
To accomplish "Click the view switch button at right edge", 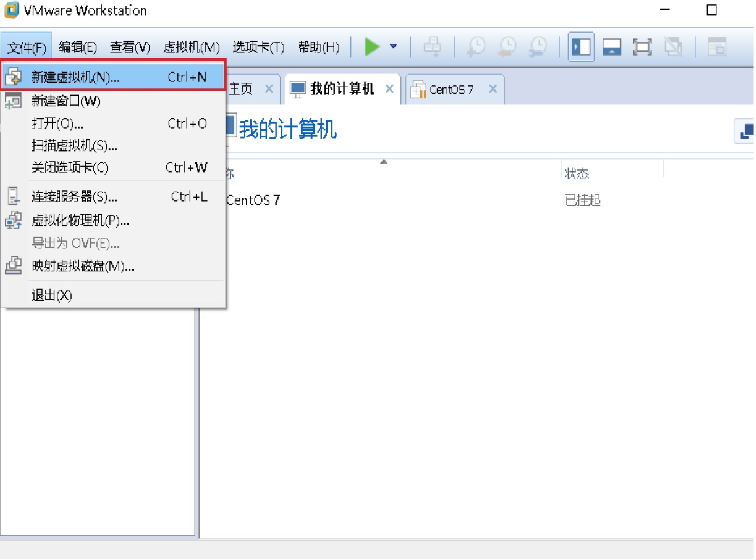I will [x=744, y=130].
